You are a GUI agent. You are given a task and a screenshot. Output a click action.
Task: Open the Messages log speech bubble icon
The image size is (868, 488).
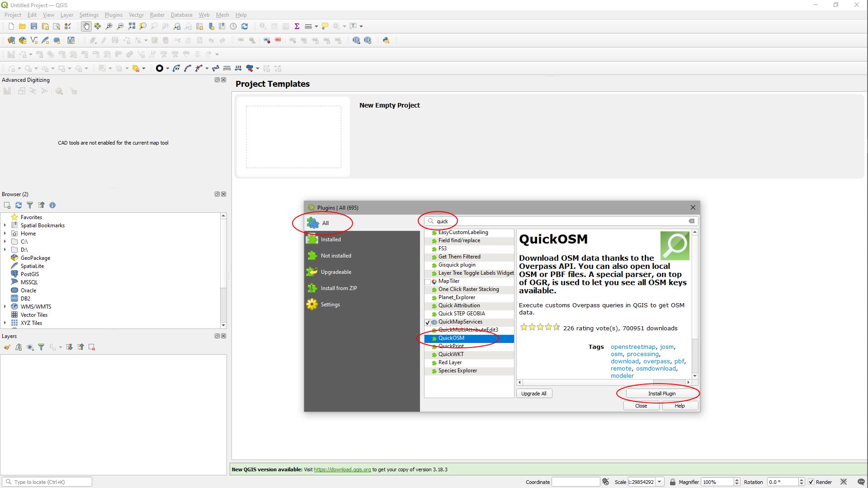click(x=861, y=482)
